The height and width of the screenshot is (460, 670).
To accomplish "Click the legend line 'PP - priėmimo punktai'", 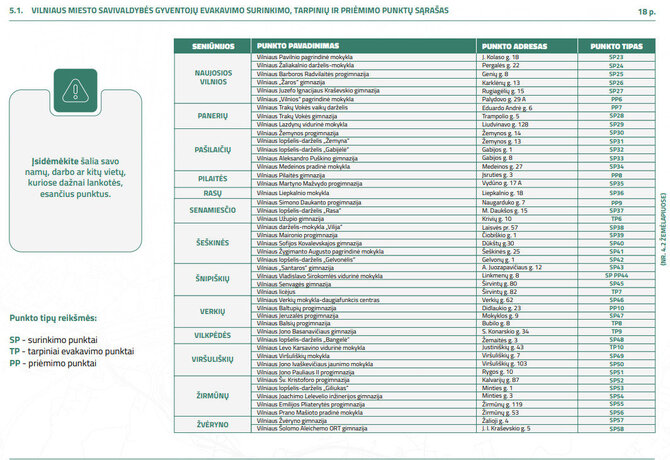I will click(x=53, y=363).
